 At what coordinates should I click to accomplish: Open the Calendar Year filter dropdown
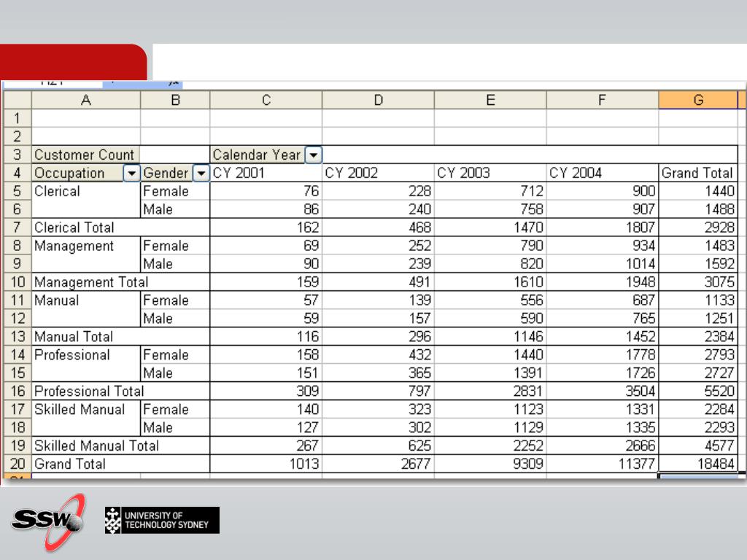314,155
